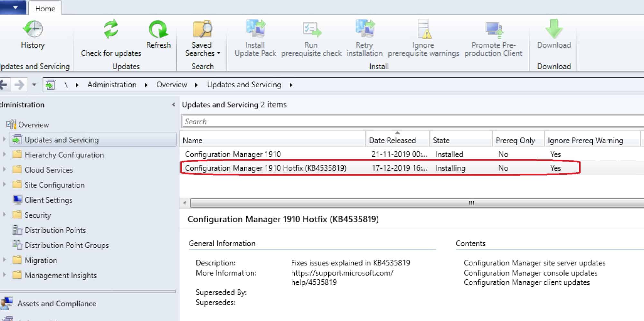Screen dimensions: 644x321
Task: Click the 17-12-2019 date released cell
Action: click(399, 168)
